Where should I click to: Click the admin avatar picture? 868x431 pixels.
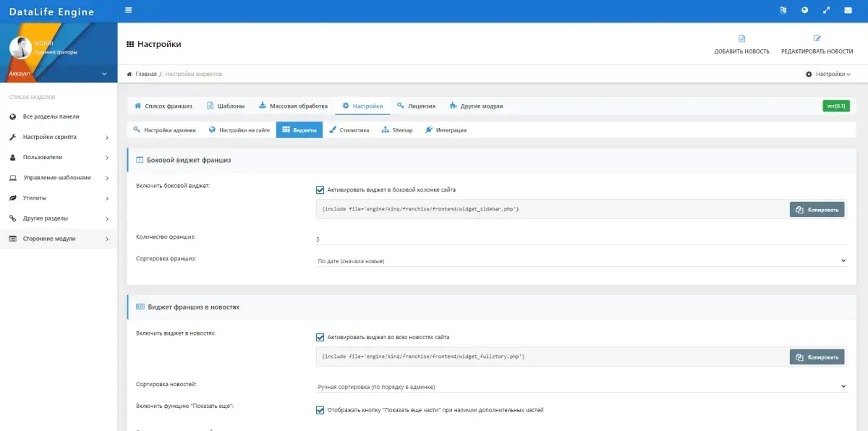[x=20, y=48]
